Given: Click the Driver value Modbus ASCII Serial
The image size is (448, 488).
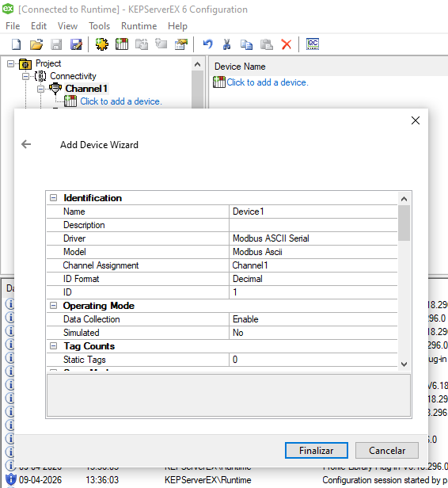Looking at the screenshot, I should click(x=313, y=238).
